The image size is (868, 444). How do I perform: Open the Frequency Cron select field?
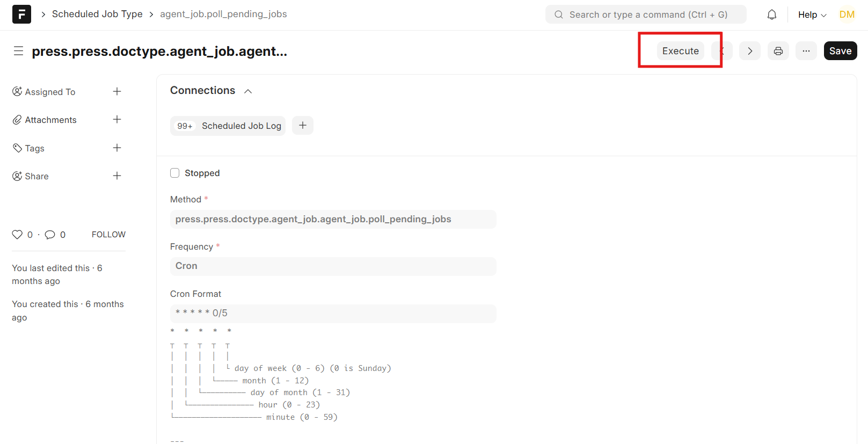pyautogui.click(x=333, y=266)
